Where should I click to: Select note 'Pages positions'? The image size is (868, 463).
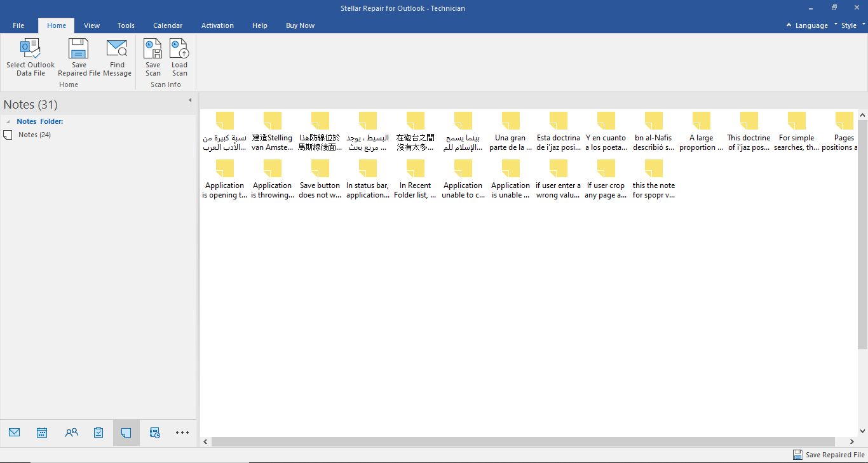point(840,132)
